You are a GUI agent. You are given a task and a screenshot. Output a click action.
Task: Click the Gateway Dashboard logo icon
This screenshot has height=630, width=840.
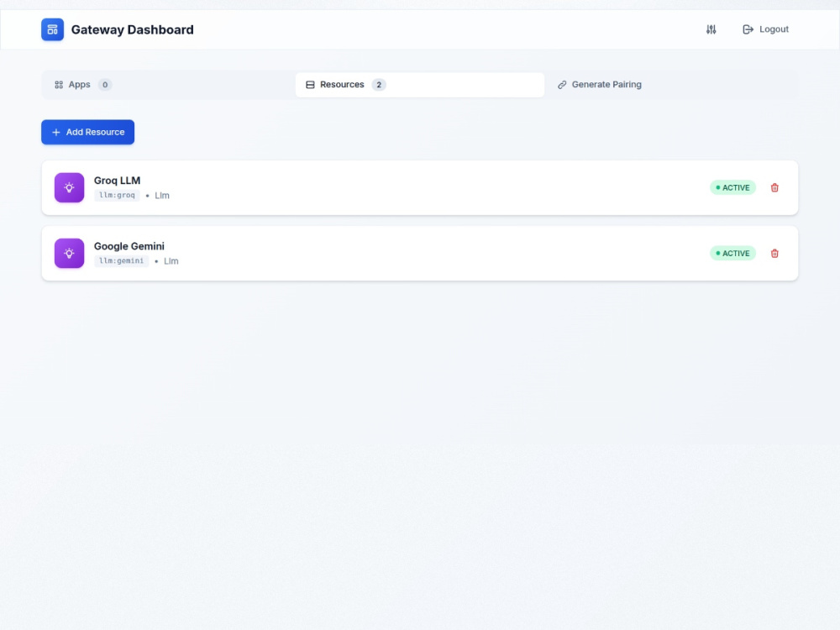(52, 29)
